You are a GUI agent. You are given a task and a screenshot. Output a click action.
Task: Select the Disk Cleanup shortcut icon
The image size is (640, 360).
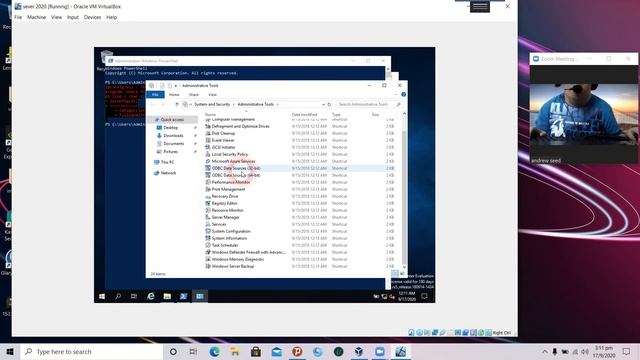pos(208,133)
